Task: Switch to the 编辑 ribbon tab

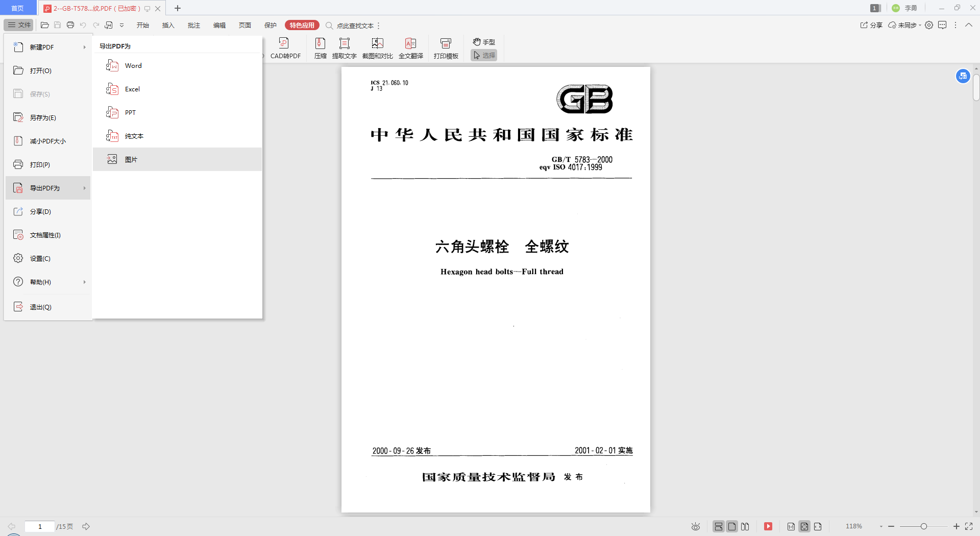Action: [219, 25]
